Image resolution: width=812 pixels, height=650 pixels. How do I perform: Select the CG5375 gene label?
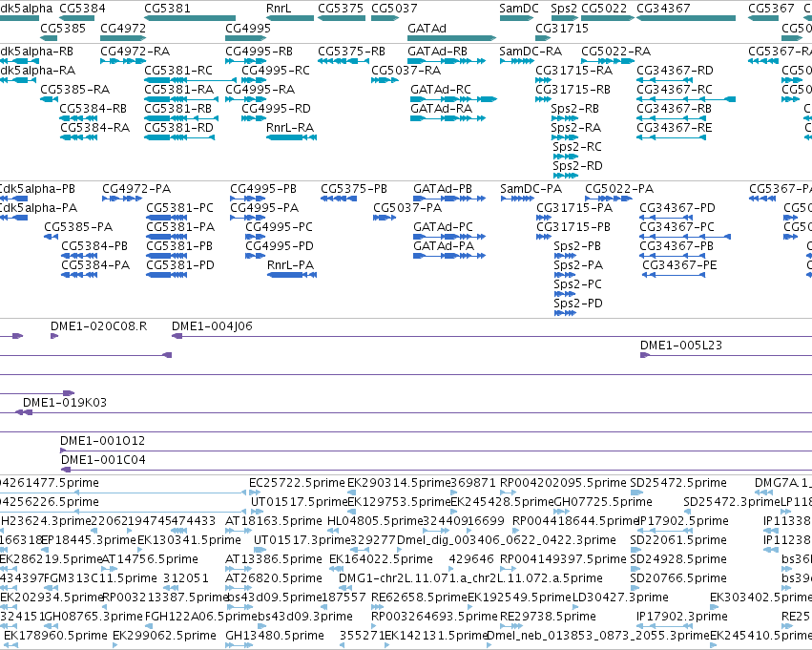[x=341, y=9]
